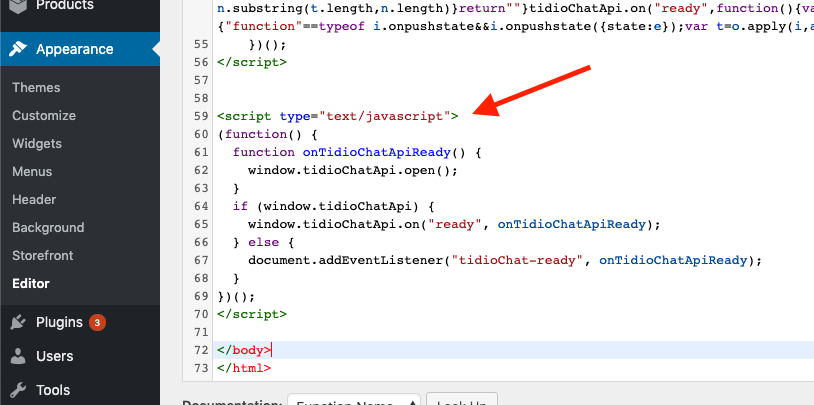The height and width of the screenshot is (405, 814).
Task: Click the window.tidioChatApi.on "ready" line 65
Action: coord(454,224)
